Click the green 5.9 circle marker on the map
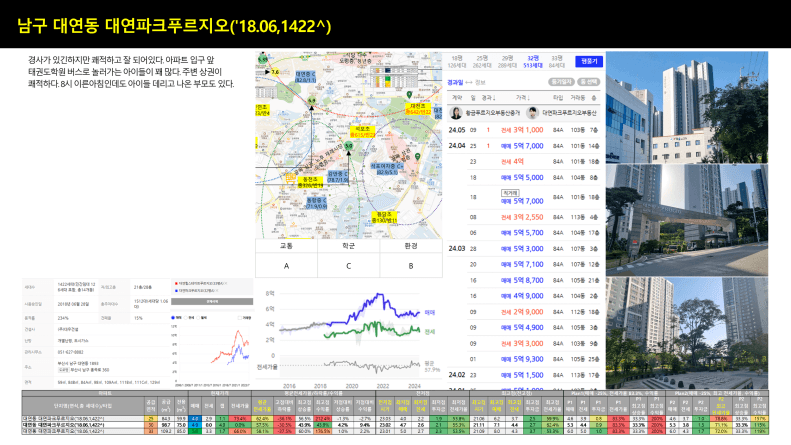 (349, 146)
